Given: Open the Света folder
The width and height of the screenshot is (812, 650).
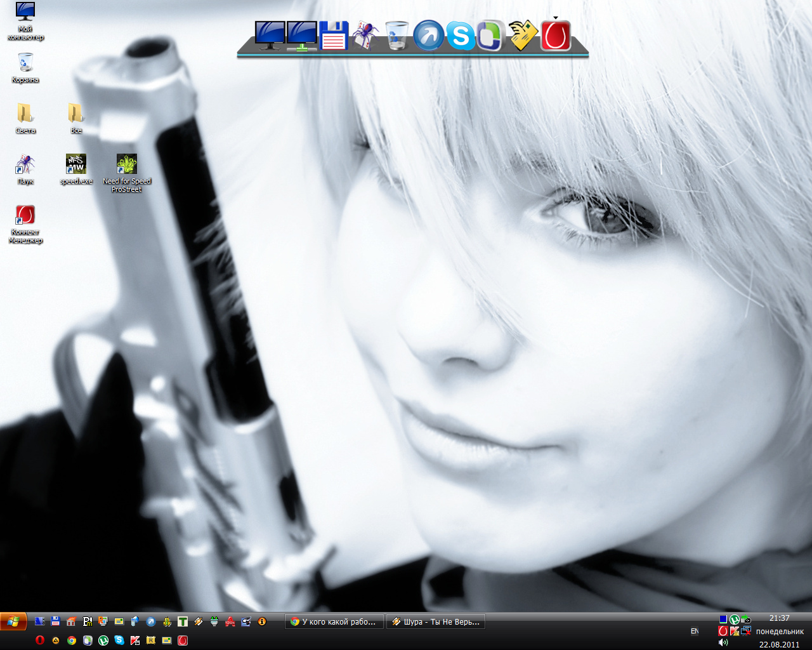Looking at the screenshot, I should point(25,114).
